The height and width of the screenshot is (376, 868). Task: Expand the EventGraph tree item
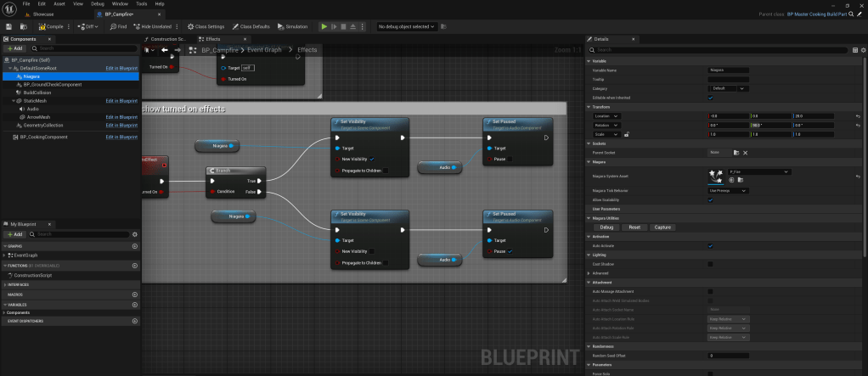coord(5,255)
